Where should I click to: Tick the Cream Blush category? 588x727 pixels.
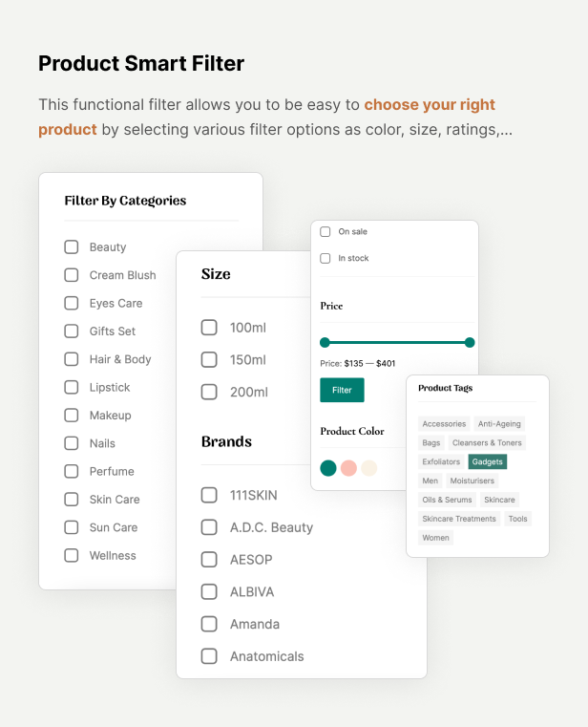(x=72, y=275)
